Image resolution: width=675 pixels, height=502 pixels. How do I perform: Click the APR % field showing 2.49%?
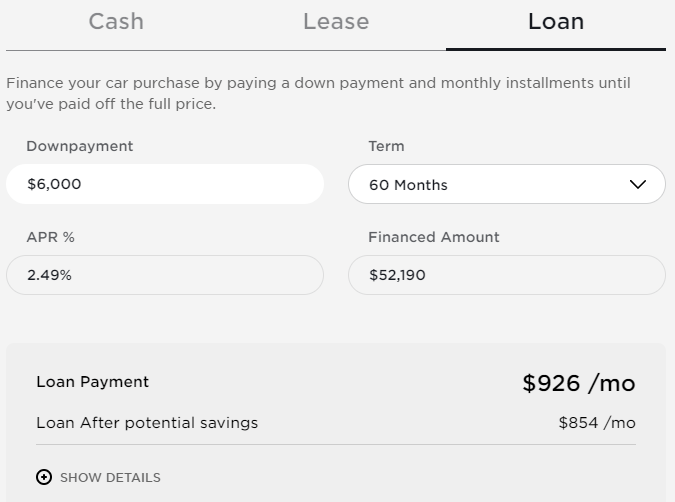point(165,275)
